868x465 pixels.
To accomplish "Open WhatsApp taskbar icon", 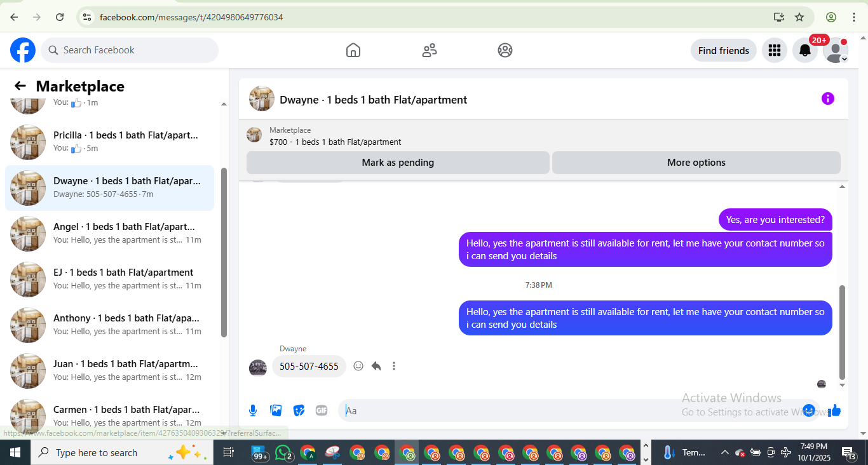I will click(x=284, y=453).
